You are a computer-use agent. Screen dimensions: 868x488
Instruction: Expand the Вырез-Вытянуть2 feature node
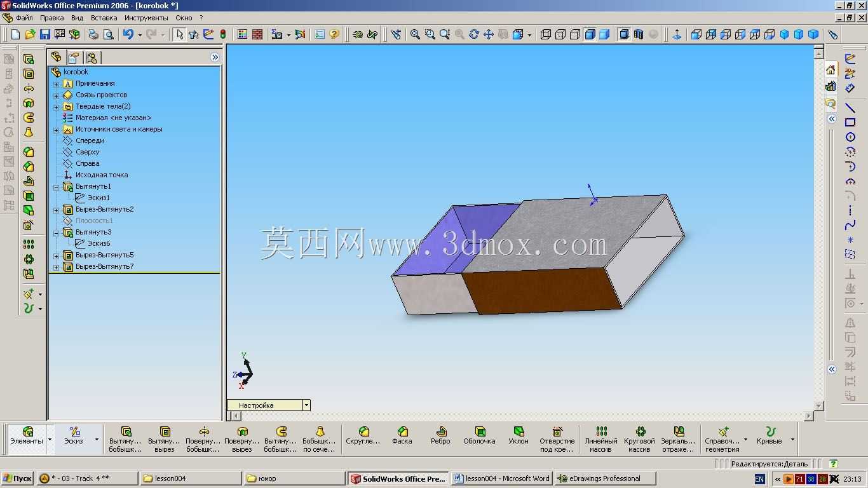click(57, 210)
